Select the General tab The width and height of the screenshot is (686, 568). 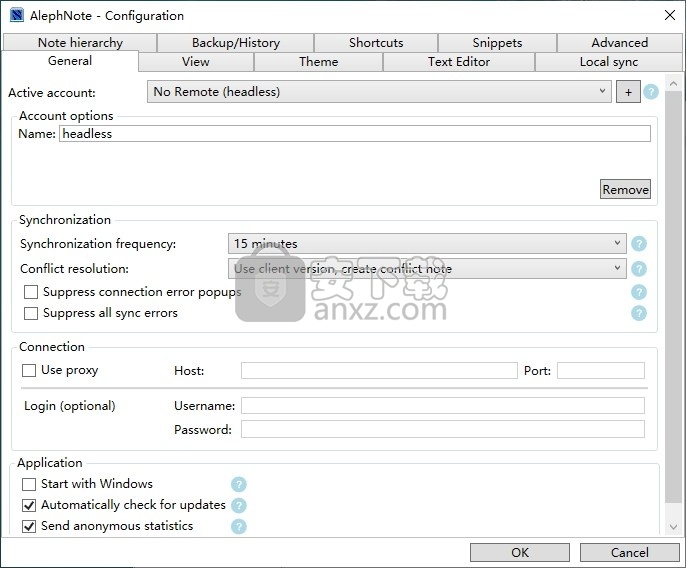pos(70,61)
